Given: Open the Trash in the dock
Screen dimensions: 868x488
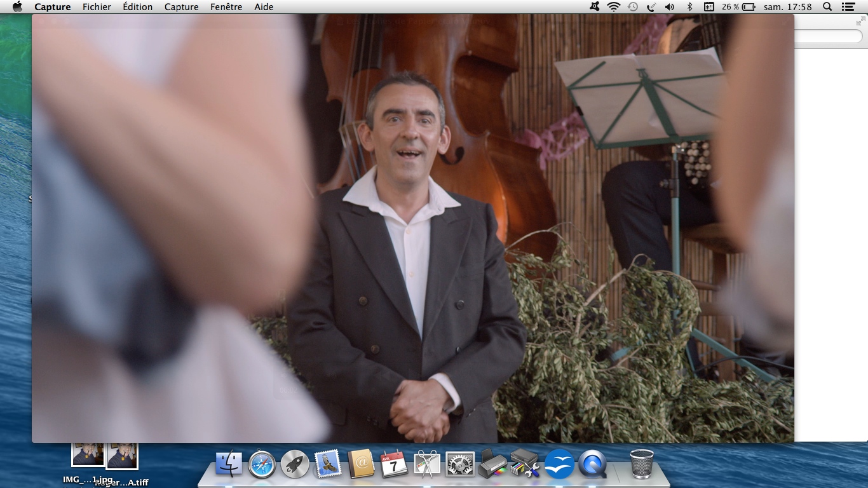Looking at the screenshot, I should (642, 463).
